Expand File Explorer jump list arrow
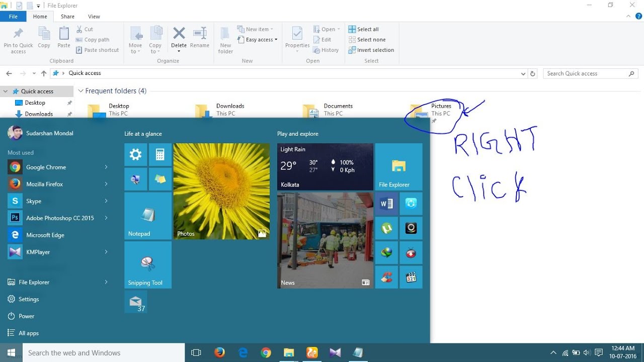This screenshot has height=362, width=644. click(x=106, y=282)
